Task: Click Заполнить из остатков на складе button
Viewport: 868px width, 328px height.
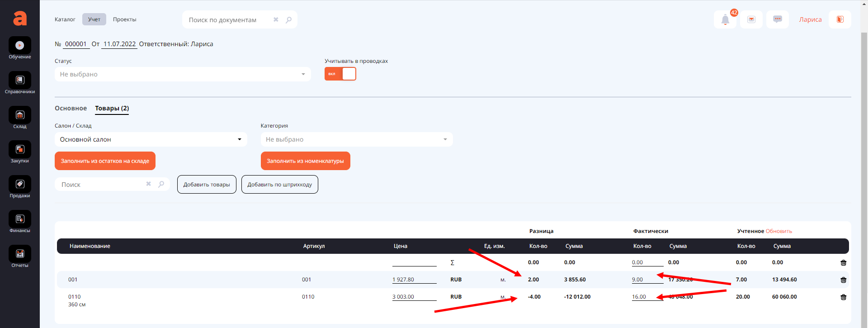Action: [x=105, y=161]
